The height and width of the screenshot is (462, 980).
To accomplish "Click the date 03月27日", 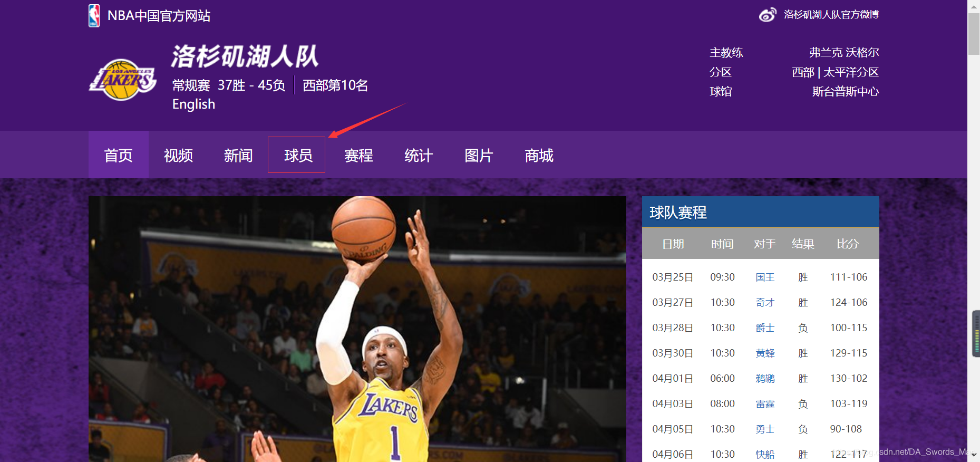I will coord(673,303).
